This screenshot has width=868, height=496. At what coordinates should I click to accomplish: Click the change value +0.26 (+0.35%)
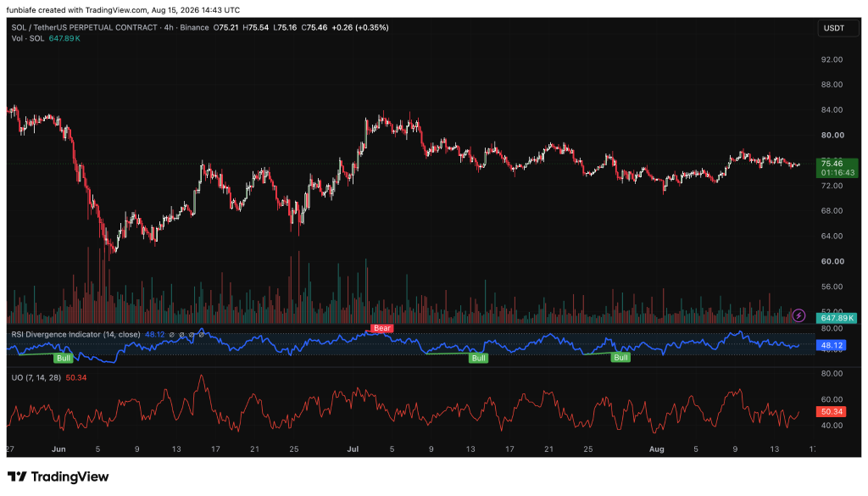click(x=359, y=27)
